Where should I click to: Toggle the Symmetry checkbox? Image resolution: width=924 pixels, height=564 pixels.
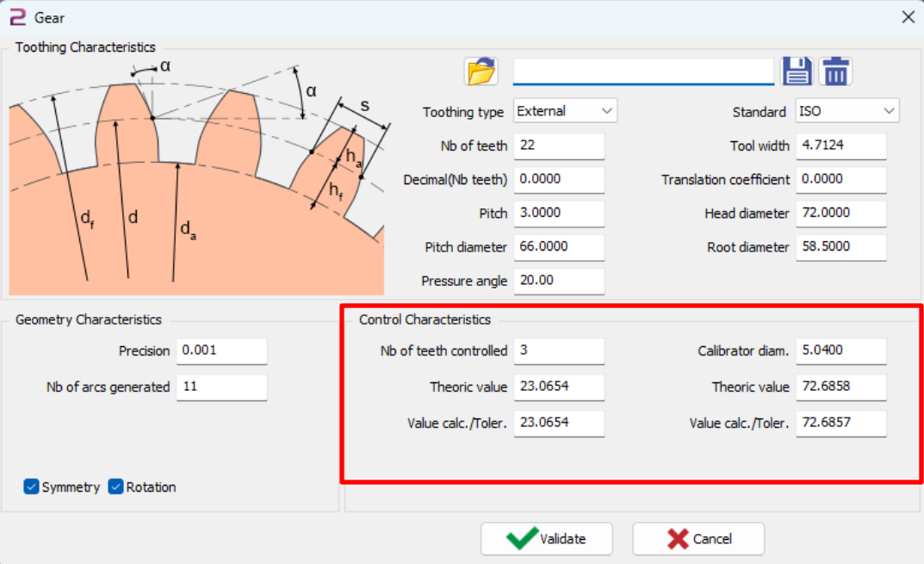(x=32, y=487)
